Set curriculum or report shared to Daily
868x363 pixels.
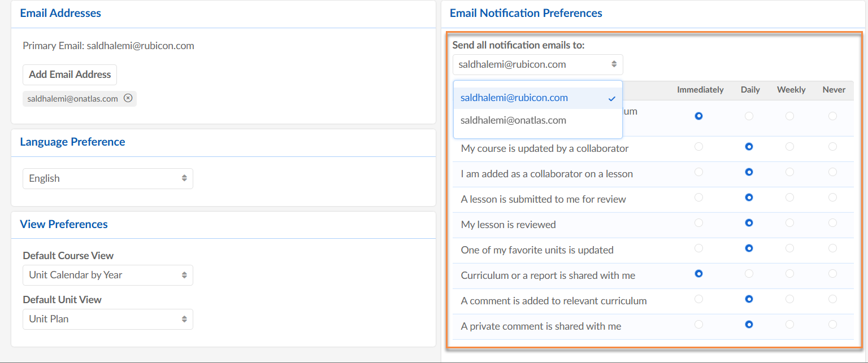pos(749,274)
